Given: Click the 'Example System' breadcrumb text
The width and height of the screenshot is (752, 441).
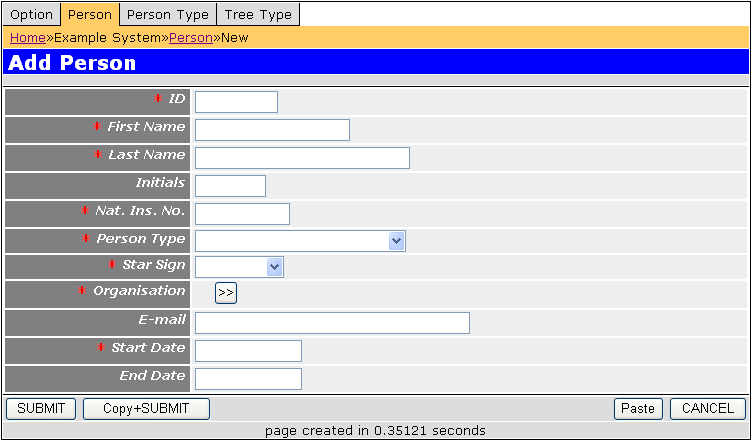Looking at the screenshot, I should (x=108, y=38).
